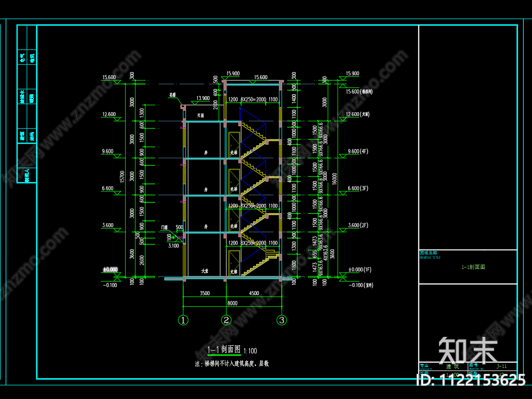
Task: Click the "12.600(天面)" elevation label
Action: pos(357,115)
